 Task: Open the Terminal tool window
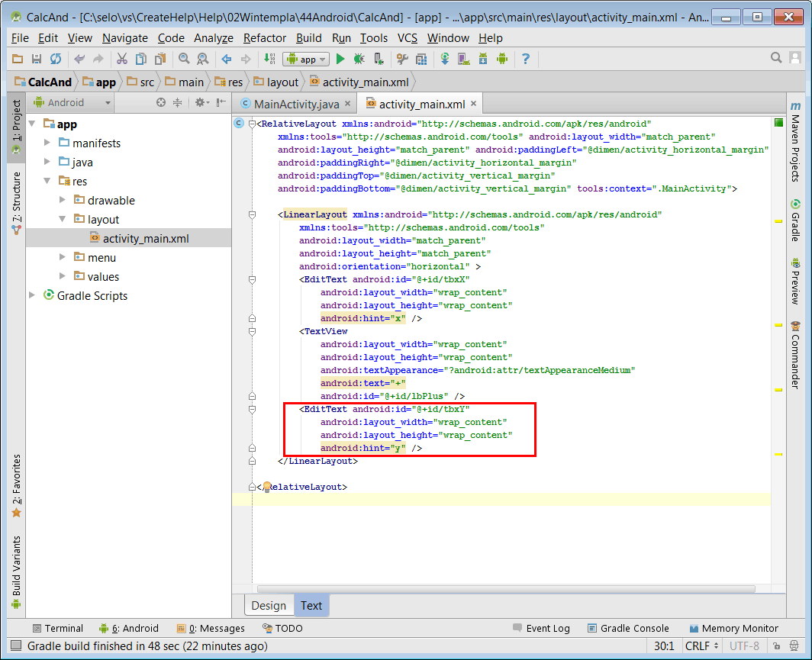(57, 629)
